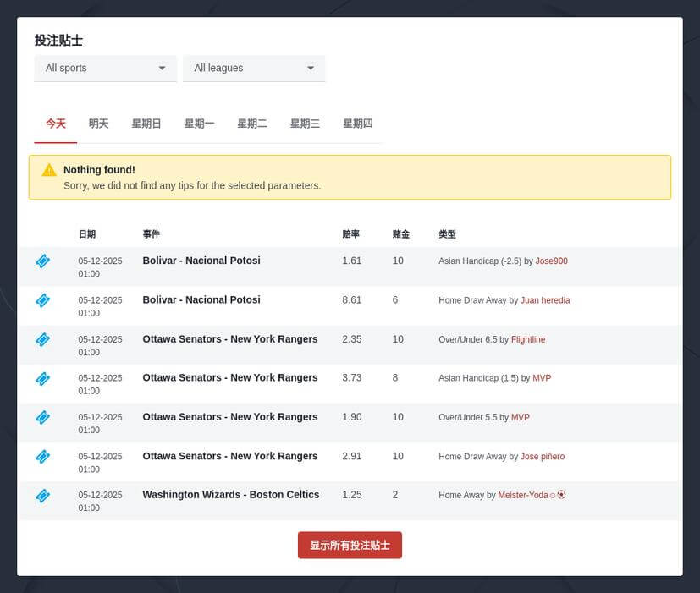Click the warning icon in the Nothing found banner
This screenshot has height=593, width=700.
click(49, 169)
